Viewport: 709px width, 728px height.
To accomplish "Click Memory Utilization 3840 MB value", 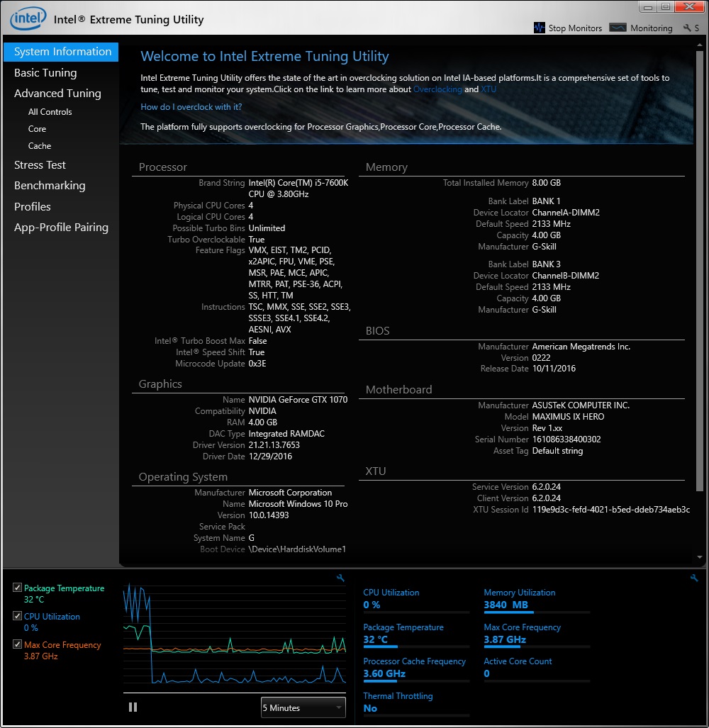I will coord(506,605).
